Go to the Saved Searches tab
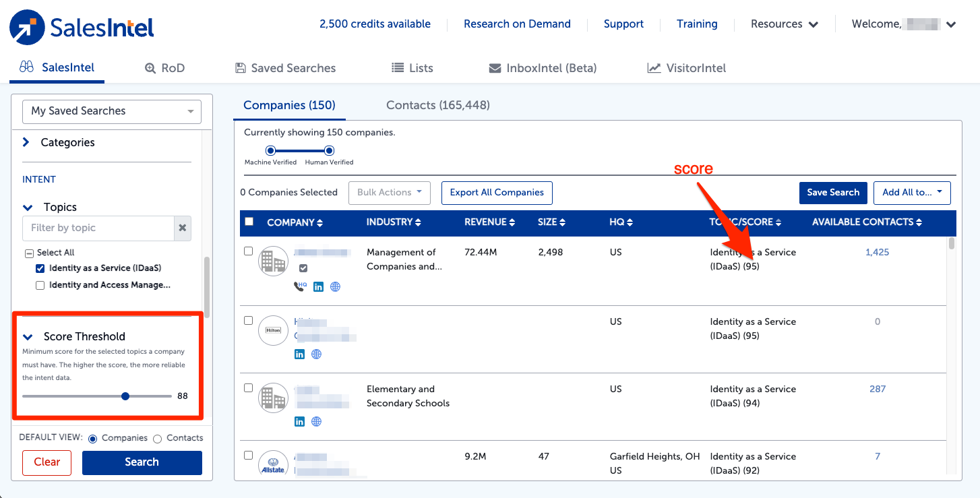 coord(285,68)
